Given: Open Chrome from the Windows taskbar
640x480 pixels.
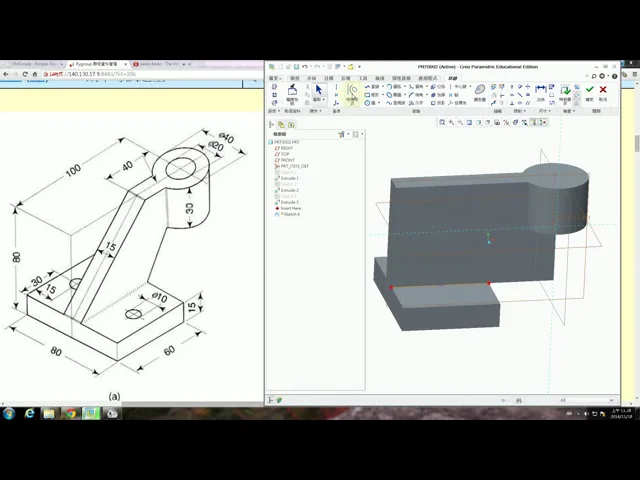Looking at the screenshot, I should (71, 413).
